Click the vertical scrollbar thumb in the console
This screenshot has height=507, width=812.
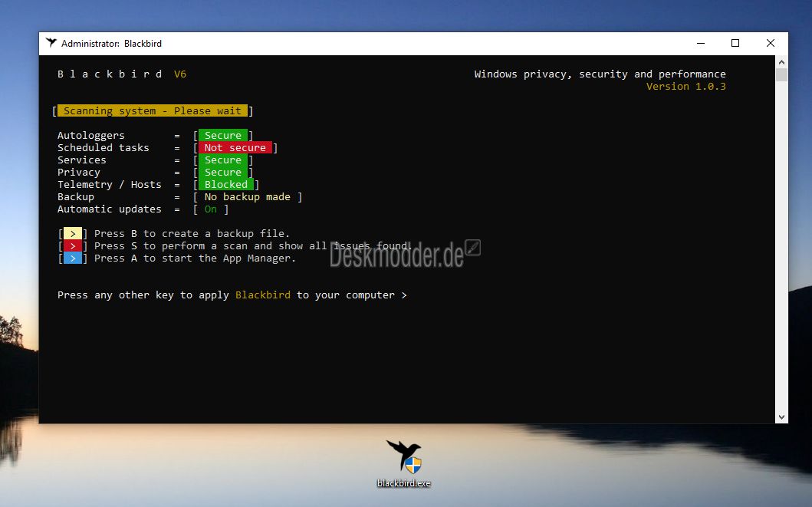(781, 74)
